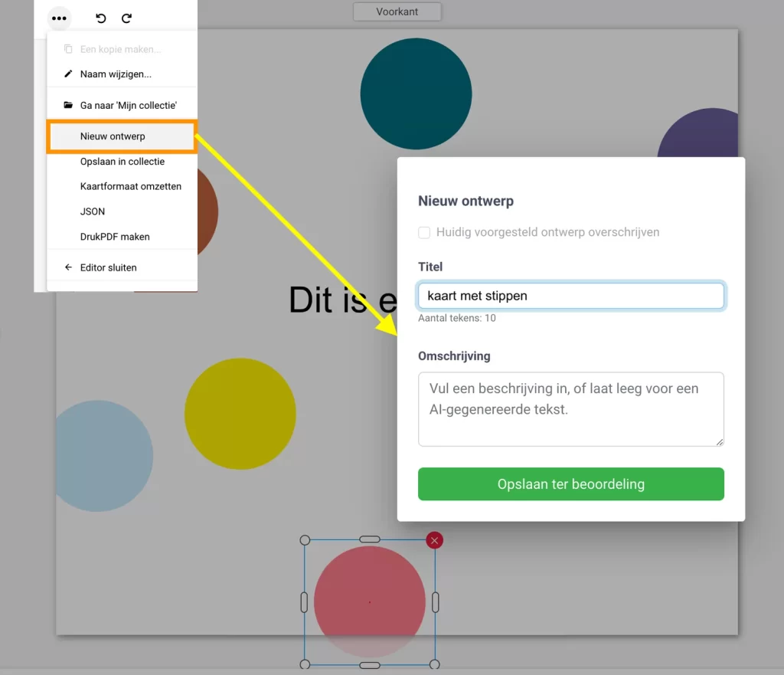Click the three-dot overflow menu icon
The image size is (784, 675).
[x=59, y=18]
